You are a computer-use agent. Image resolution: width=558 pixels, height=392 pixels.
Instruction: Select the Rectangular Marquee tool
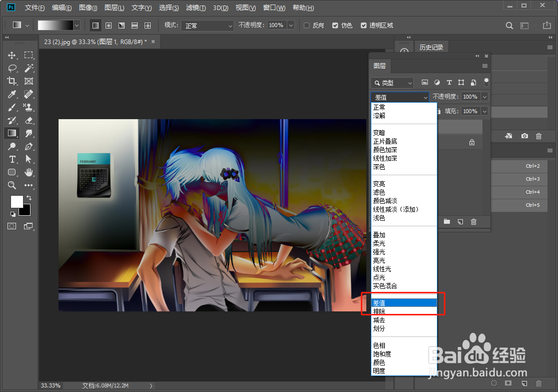29,55
